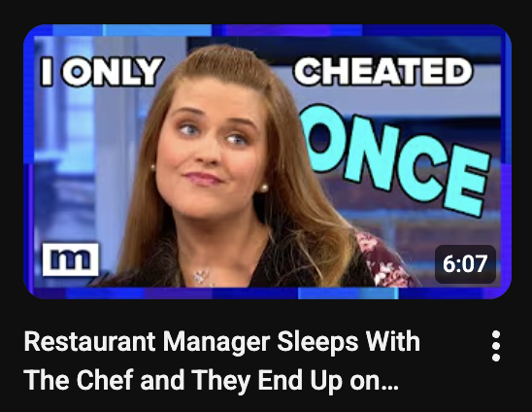Click the word 'Manager' in video title
This screenshot has height=412, width=532.
point(216,343)
